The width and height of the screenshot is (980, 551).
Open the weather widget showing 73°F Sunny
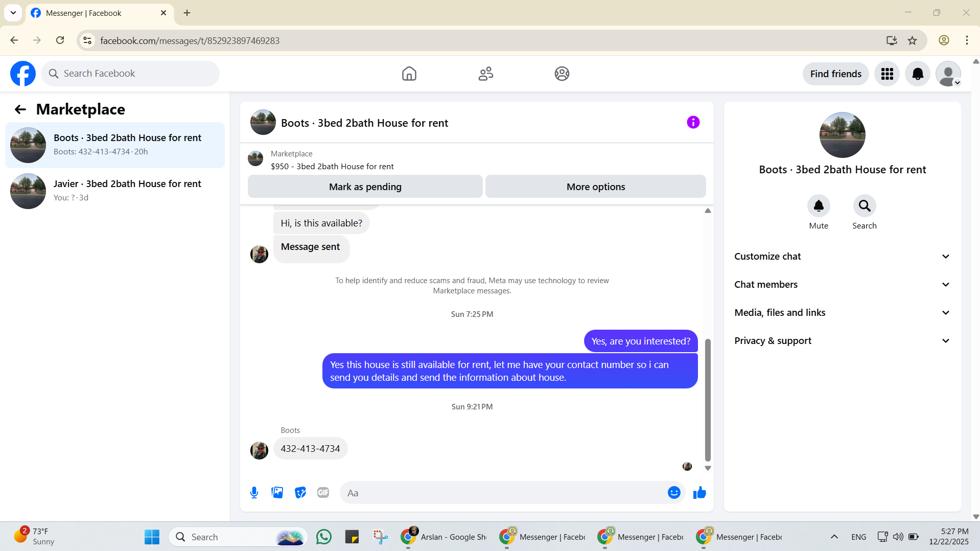tap(35, 537)
